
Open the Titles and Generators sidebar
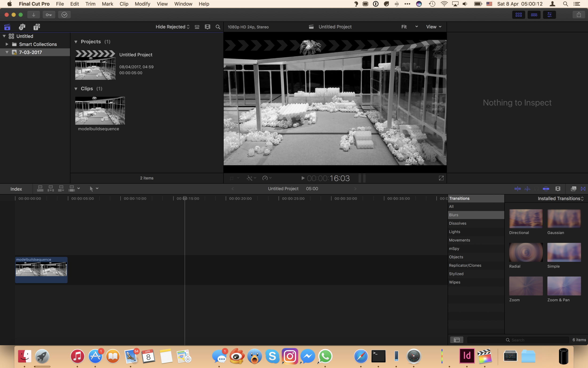pyautogui.click(x=37, y=27)
